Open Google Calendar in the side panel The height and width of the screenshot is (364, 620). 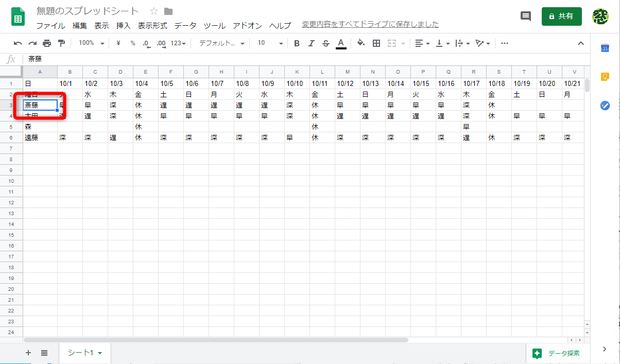pos(605,48)
